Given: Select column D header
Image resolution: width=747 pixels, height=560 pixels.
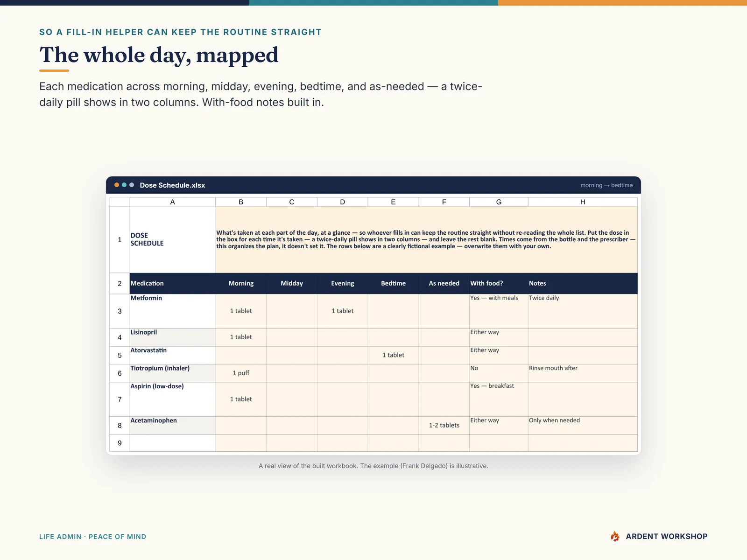Looking at the screenshot, I should [x=343, y=202].
